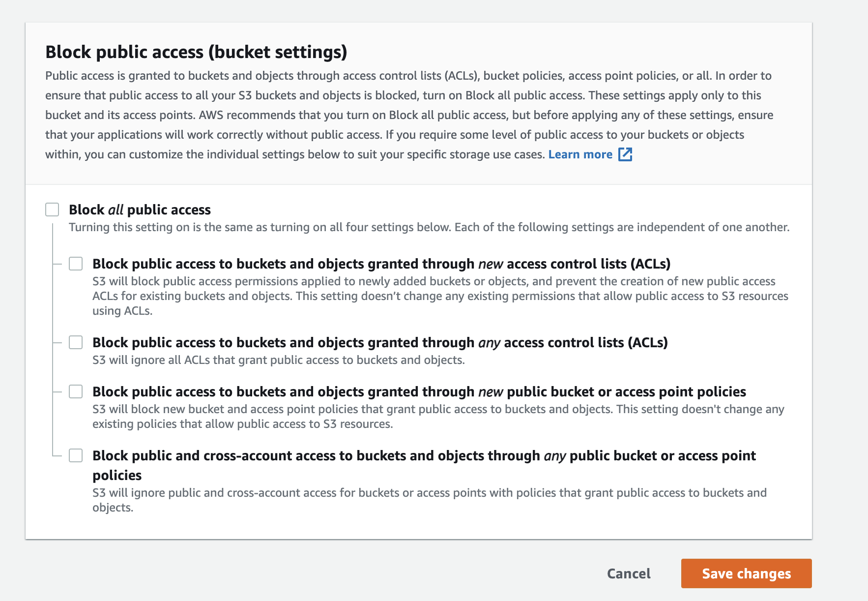Click the bold label mentioning any access control lists
This screenshot has height=601, width=868.
pos(380,343)
